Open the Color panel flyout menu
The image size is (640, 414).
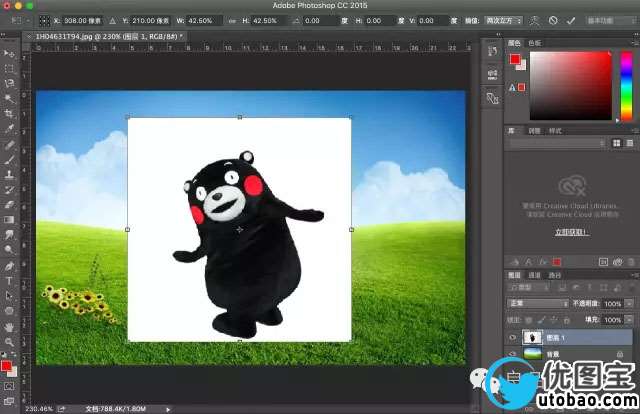(x=635, y=43)
